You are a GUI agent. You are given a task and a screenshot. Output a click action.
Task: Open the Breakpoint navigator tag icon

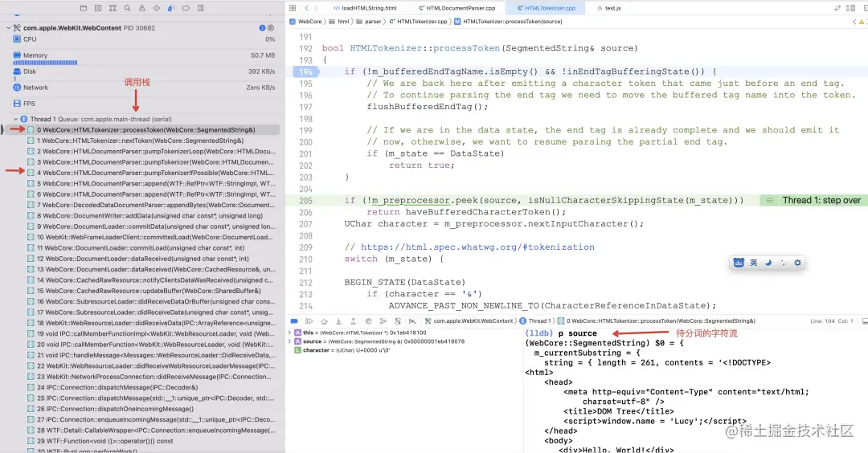click(186, 8)
